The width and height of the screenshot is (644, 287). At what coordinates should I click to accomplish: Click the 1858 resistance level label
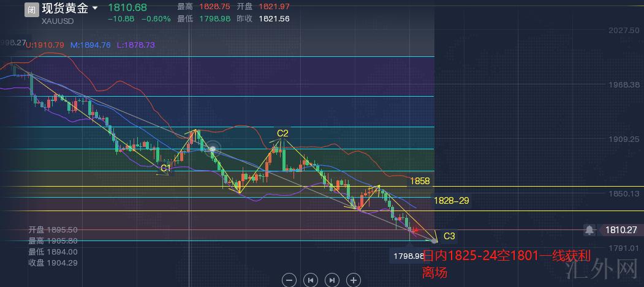pos(421,181)
